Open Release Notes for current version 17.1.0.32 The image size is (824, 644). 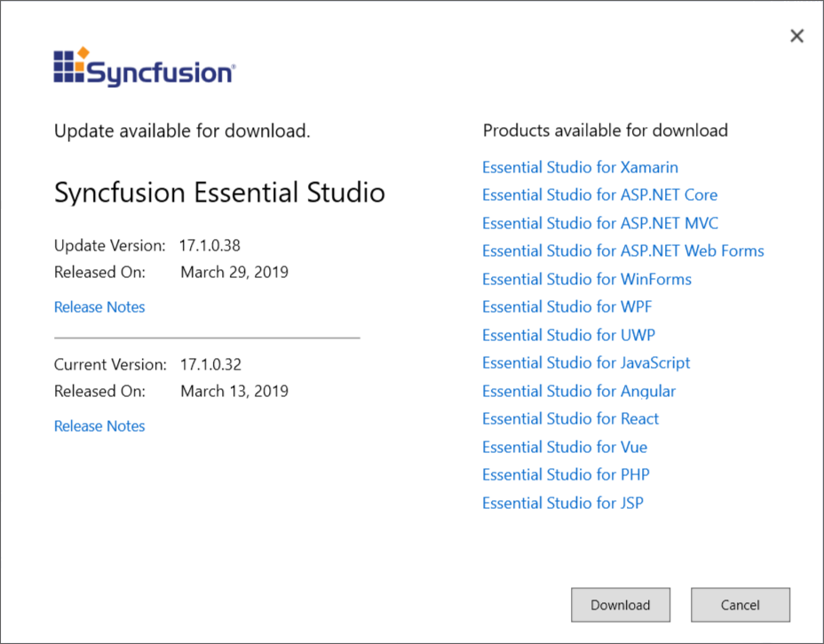[99, 426]
